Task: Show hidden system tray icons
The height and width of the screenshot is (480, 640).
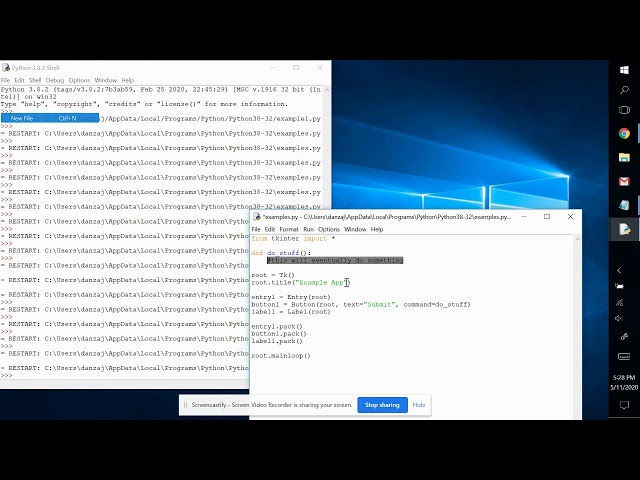Action: 619,270
